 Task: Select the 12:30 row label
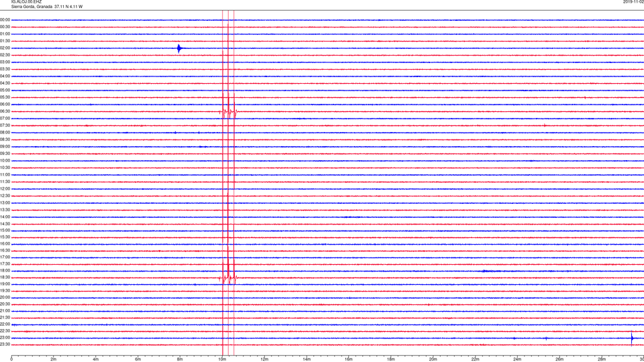[x=5, y=196]
